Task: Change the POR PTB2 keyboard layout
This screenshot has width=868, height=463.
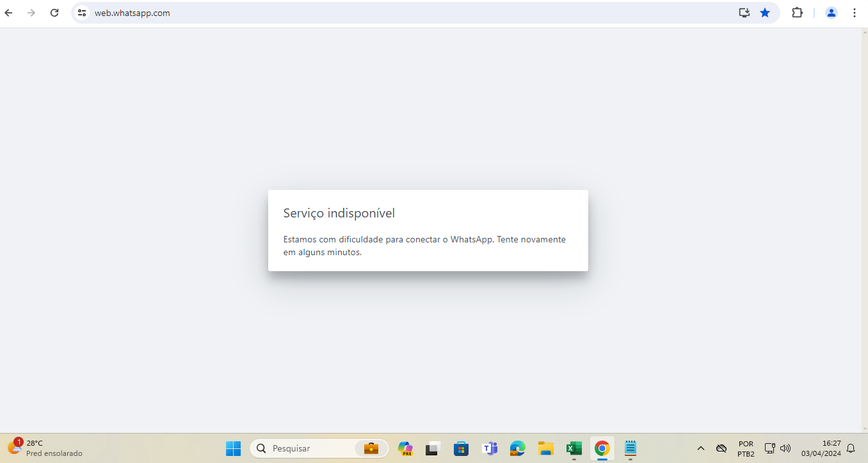Action: point(746,448)
